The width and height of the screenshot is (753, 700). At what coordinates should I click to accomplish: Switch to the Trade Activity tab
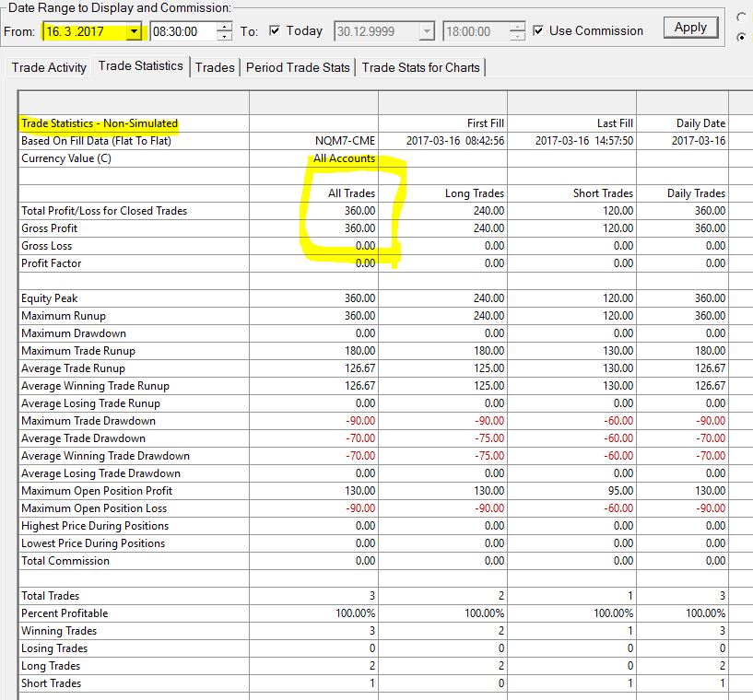[x=49, y=67]
